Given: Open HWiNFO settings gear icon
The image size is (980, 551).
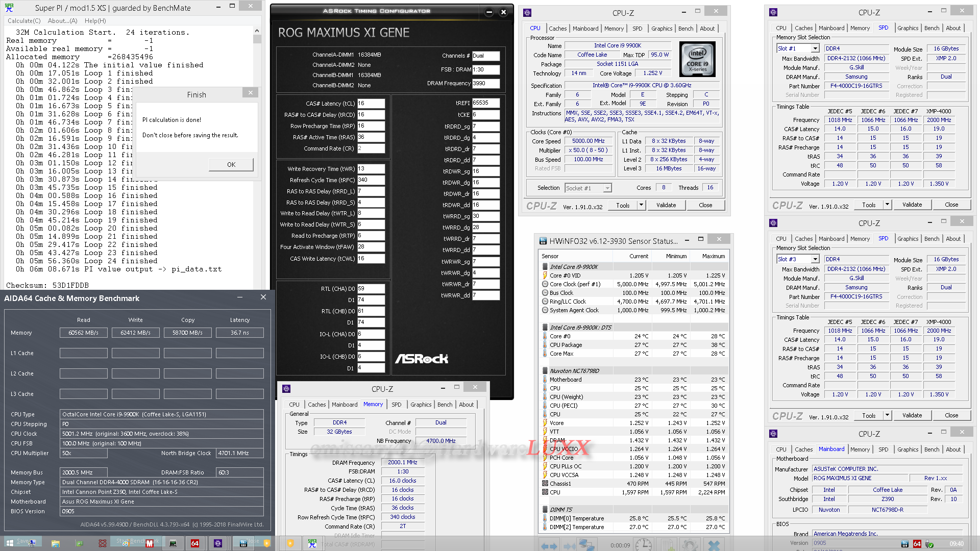Looking at the screenshot, I should pyautogui.click(x=690, y=544).
